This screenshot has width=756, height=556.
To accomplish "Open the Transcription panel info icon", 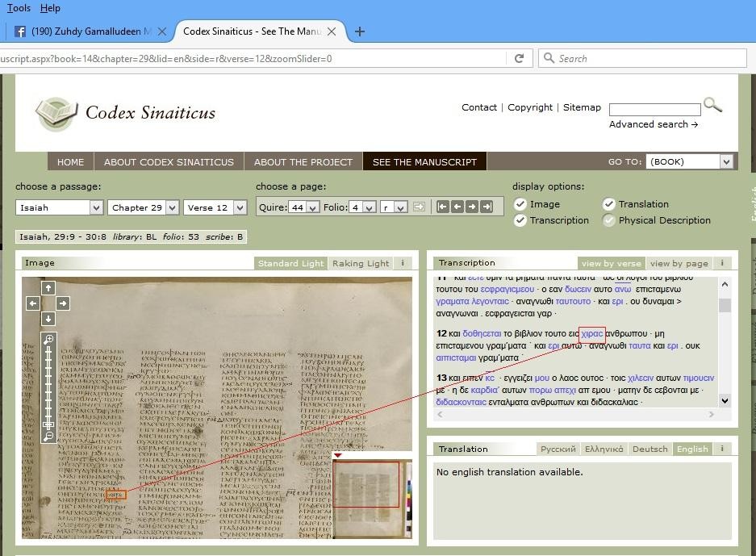I will [x=722, y=263].
